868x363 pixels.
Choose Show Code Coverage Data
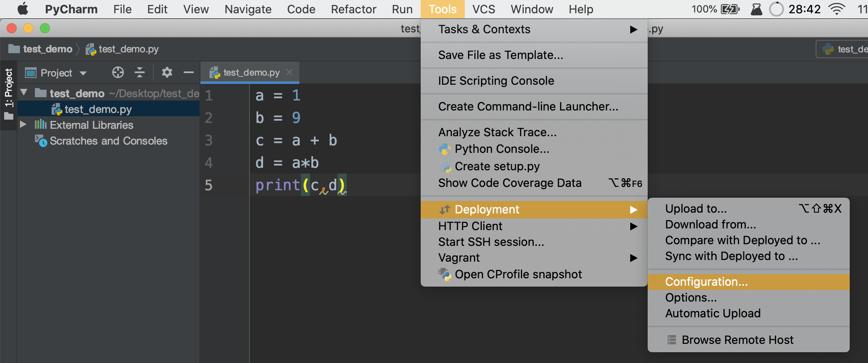tap(534, 183)
